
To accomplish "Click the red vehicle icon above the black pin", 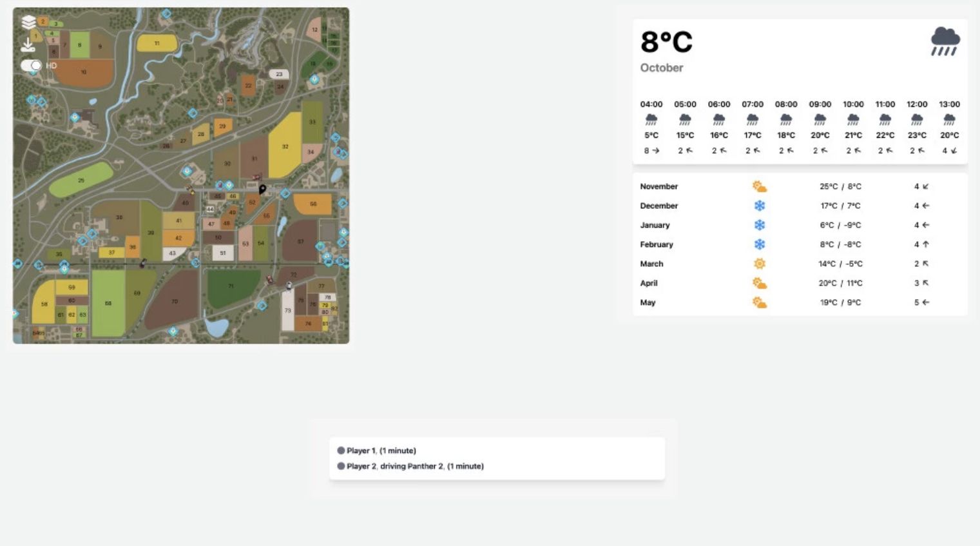I will (x=256, y=177).
